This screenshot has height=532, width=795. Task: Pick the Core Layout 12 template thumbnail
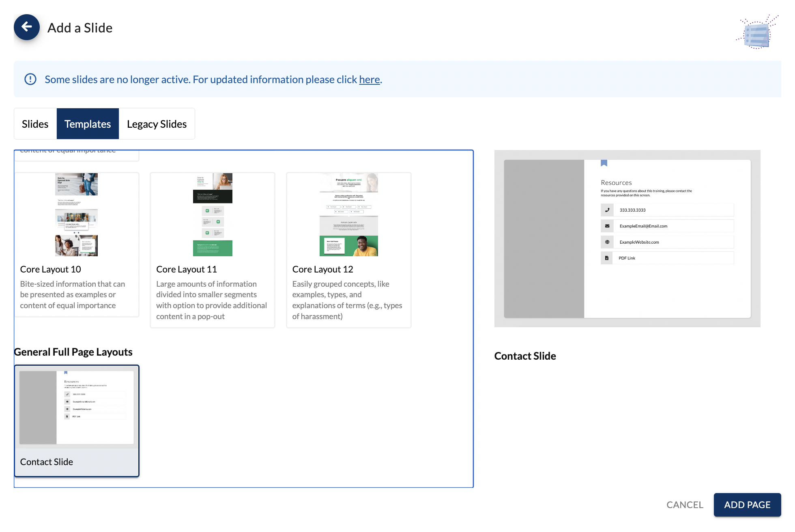348,215
